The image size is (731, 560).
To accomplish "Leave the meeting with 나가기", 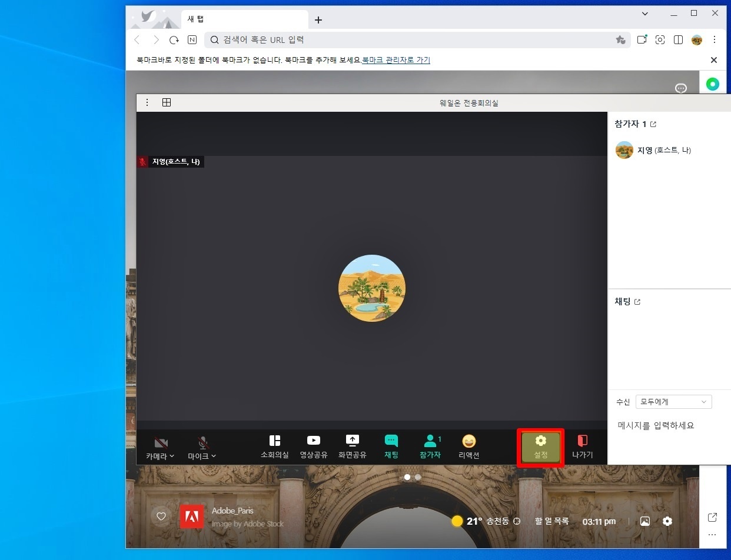I will click(x=583, y=447).
